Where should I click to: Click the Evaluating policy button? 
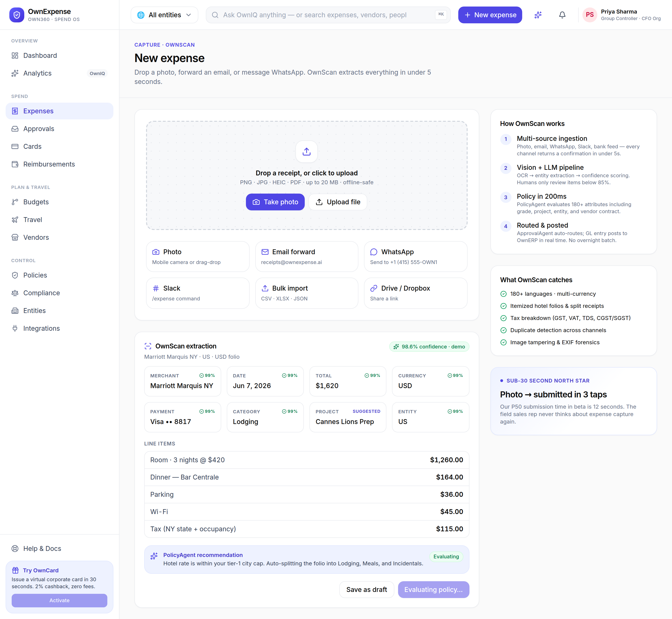tap(433, 590)
